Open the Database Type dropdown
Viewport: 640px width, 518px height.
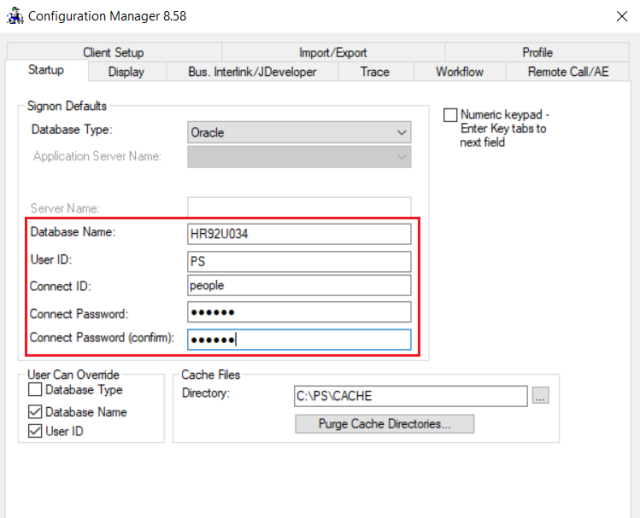coord(300,132)
